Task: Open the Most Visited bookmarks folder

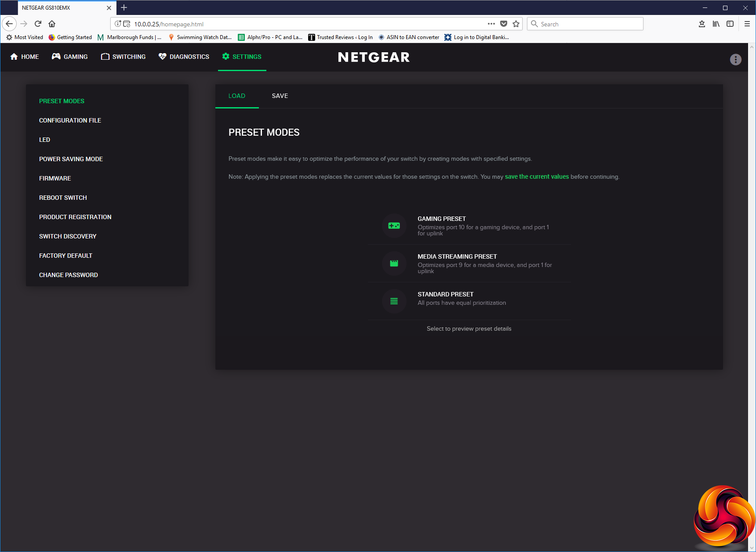Action: tap(25, 37)
